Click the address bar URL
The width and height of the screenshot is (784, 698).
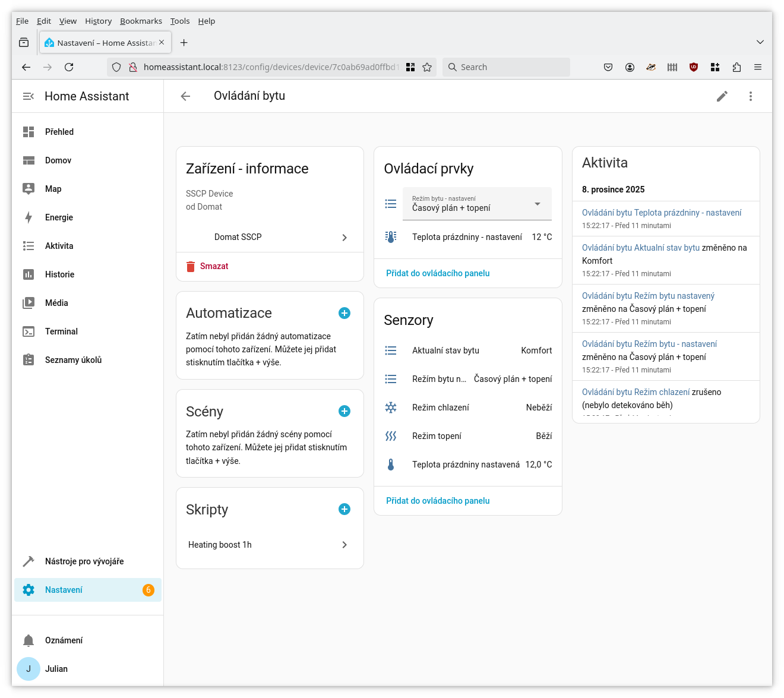pos(270,67)
